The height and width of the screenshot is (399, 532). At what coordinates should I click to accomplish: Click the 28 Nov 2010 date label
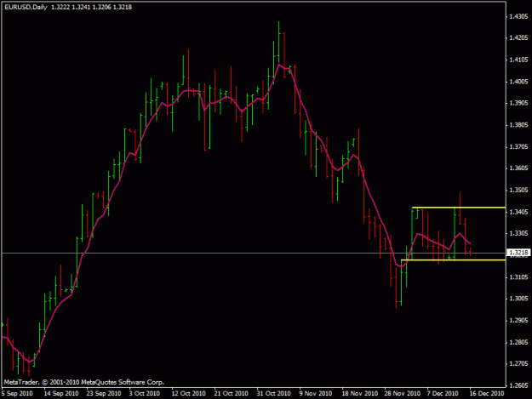point(402,394)
